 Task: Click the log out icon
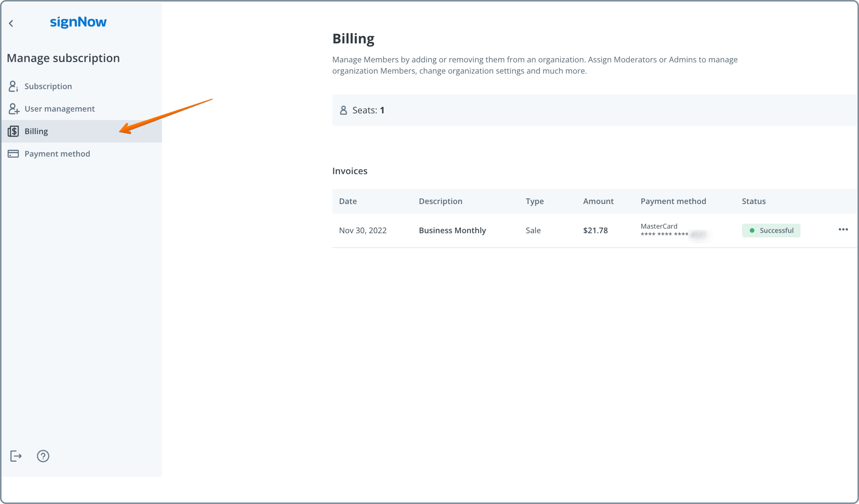16,456
